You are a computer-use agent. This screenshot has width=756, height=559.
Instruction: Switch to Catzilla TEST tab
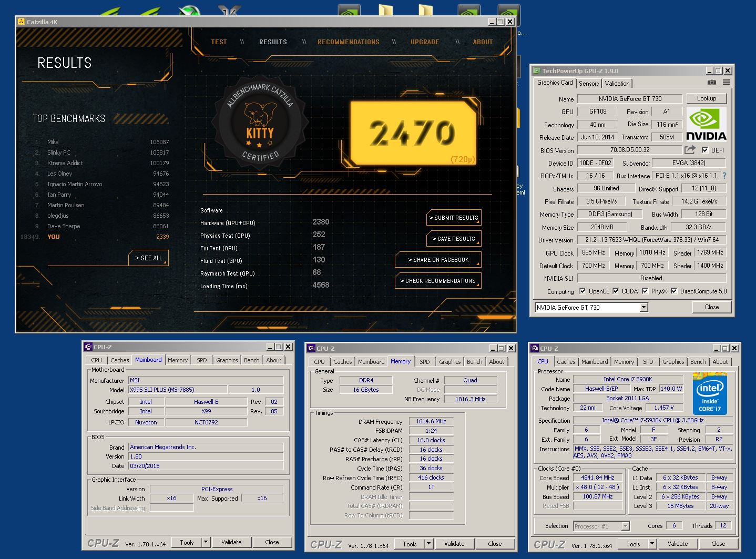point(219,42)
